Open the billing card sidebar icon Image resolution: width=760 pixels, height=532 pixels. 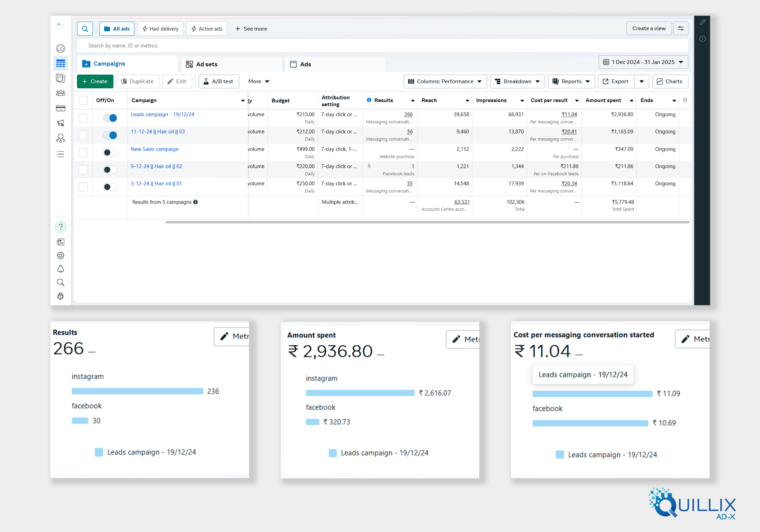coord(61,108)
